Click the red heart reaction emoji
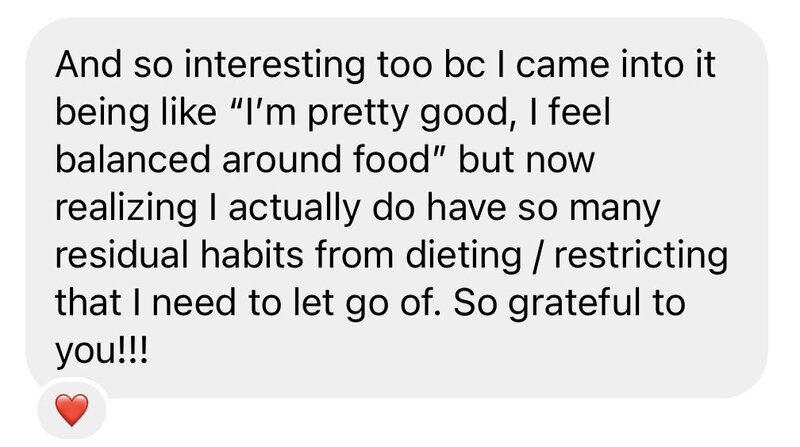 pos(72,410)
